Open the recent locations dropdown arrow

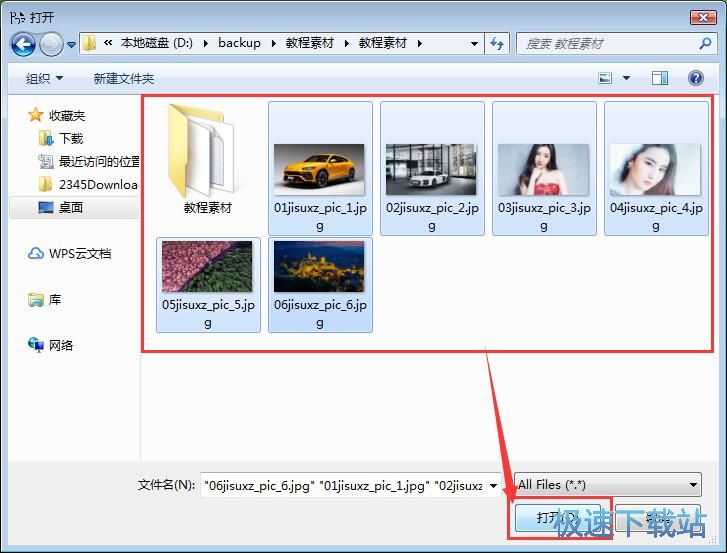point(71,44)
